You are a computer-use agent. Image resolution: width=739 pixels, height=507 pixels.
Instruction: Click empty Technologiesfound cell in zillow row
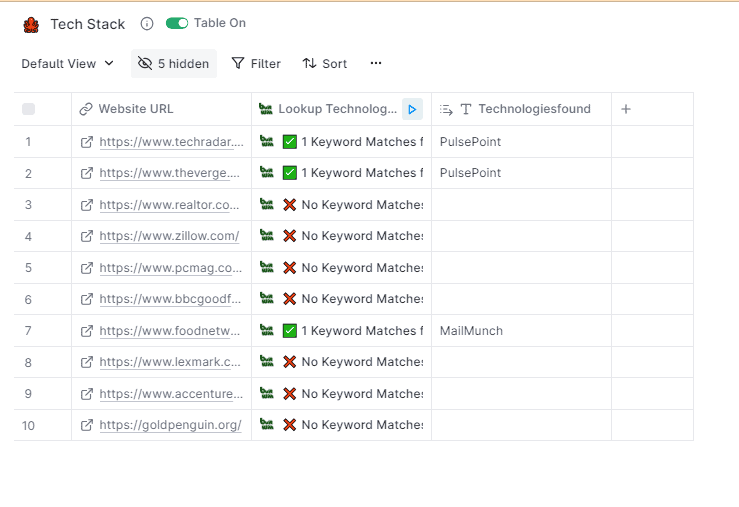point(521,236)
